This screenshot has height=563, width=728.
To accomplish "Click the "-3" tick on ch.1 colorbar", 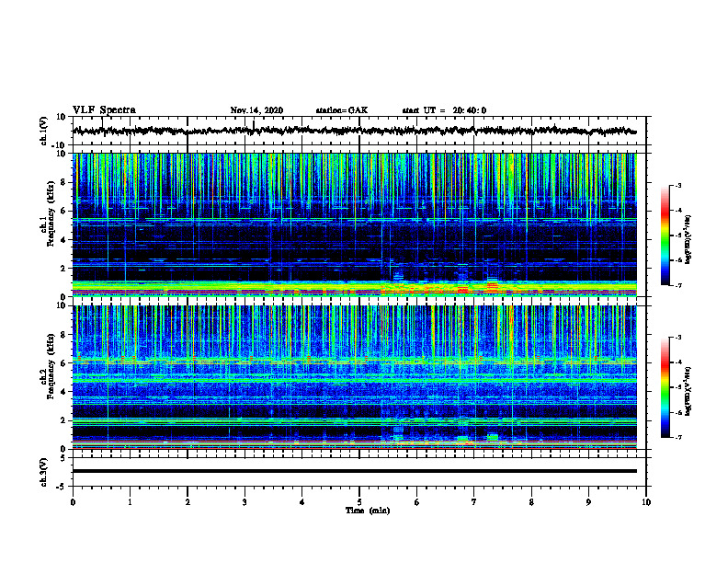I will click(x=678, y=186).
